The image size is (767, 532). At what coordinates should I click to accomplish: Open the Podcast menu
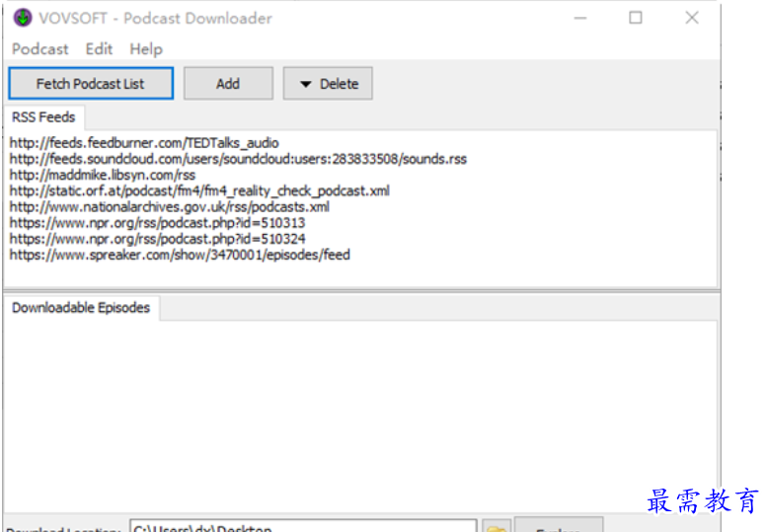40,49
